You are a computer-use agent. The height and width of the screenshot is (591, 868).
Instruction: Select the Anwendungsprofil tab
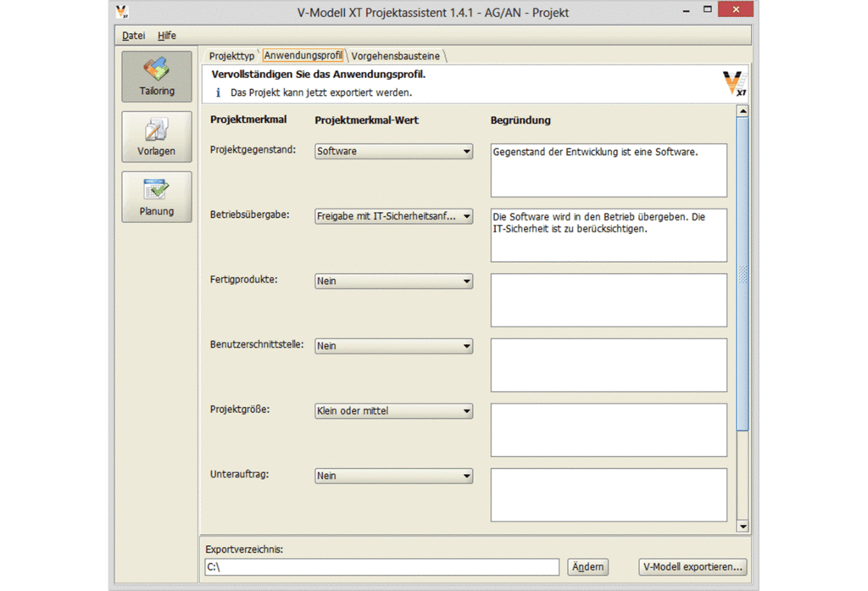(x=303, y=55)
